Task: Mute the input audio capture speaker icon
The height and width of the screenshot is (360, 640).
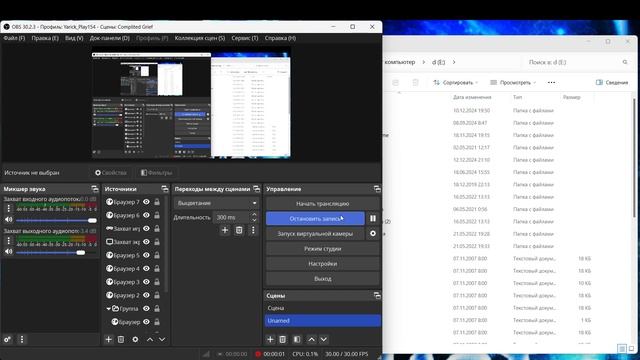Action: coord(9,220)
